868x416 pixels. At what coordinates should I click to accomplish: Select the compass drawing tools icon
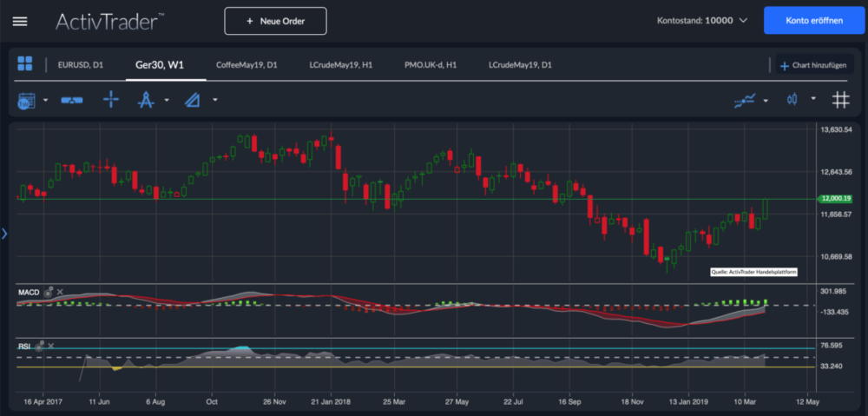pyautogui.click(x=146, y=100)
